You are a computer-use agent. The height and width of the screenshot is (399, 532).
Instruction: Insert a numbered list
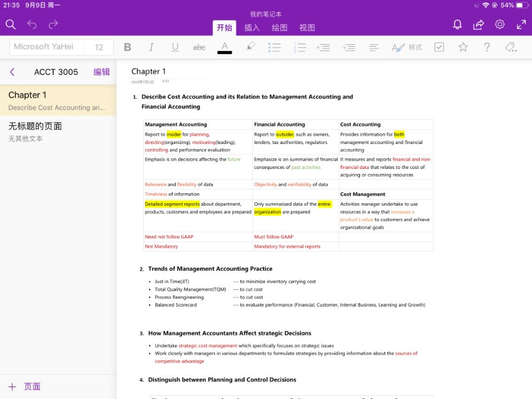coord(300,47)
